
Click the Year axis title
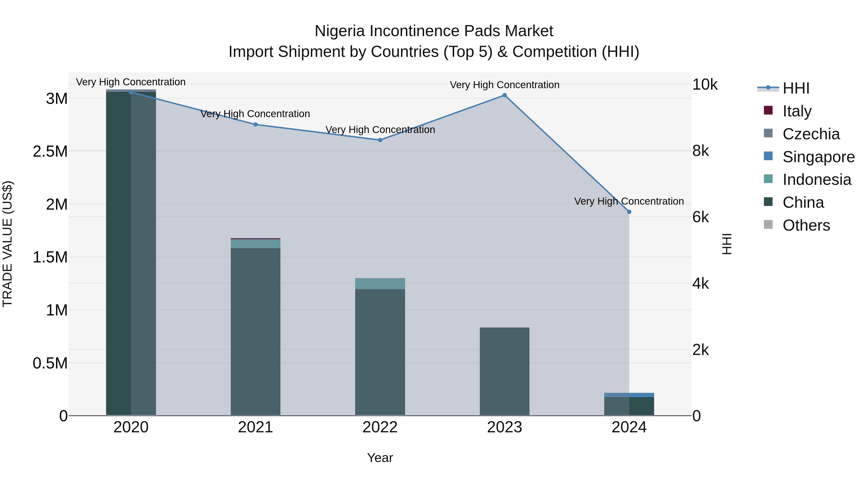tap(380, 458)
